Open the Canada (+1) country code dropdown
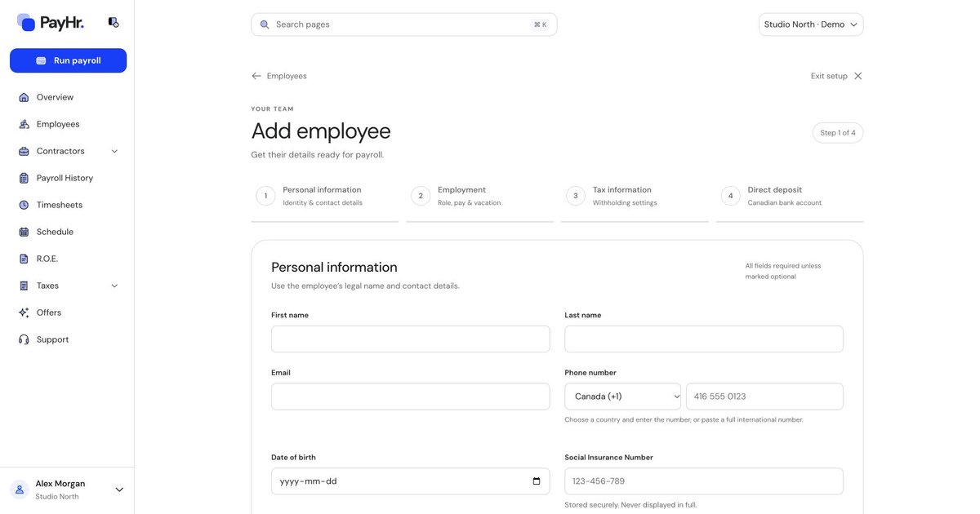Image resolution: width=980 pixels, height=514 pixels. [x=623, y=397]
